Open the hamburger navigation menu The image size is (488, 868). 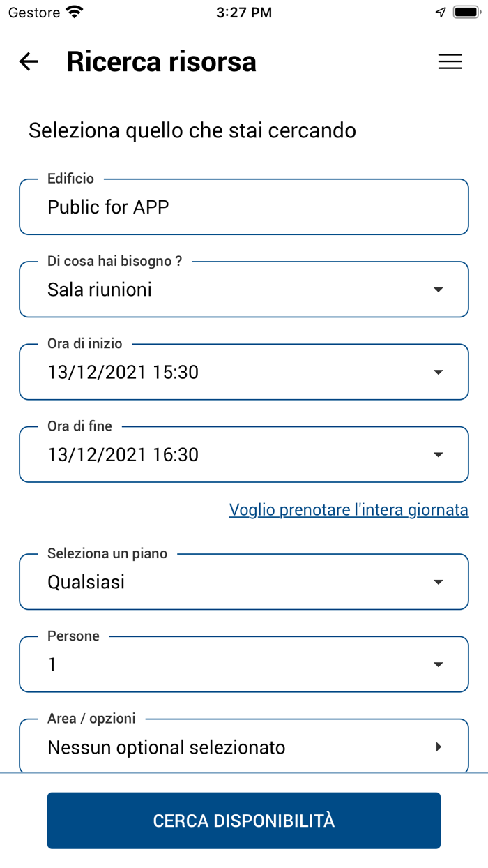450,61
